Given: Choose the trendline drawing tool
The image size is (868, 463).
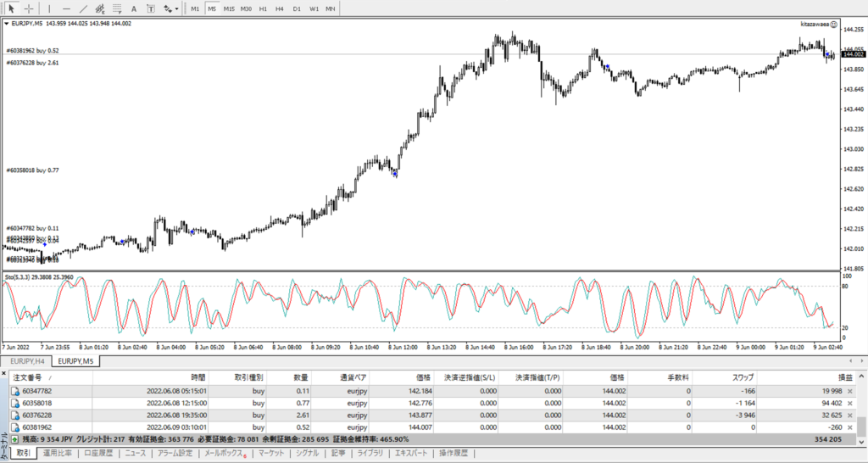Looking at the screenshot, I should 83,8.
